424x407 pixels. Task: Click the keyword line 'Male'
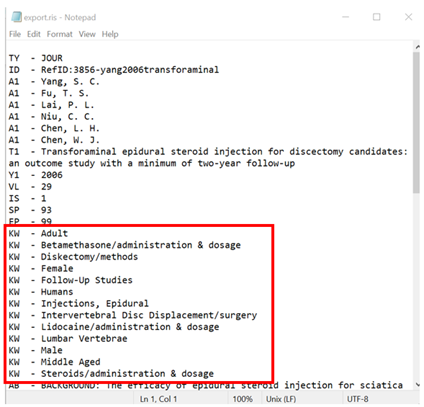click(36, 350)
